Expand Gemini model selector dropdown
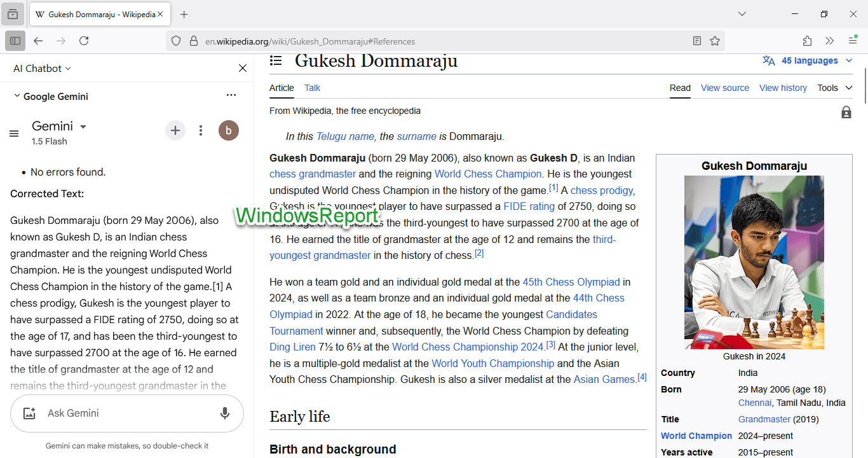868x458 pixels. click(59, 126)
